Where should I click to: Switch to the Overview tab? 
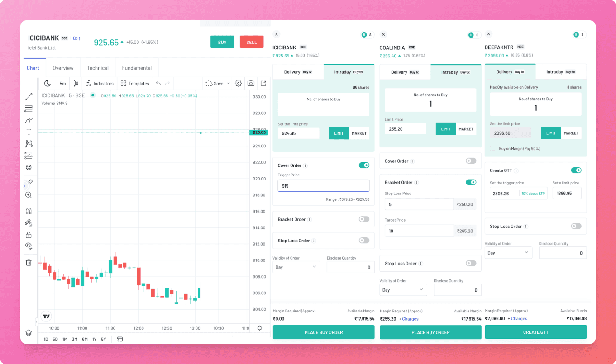tap(63, 68)
